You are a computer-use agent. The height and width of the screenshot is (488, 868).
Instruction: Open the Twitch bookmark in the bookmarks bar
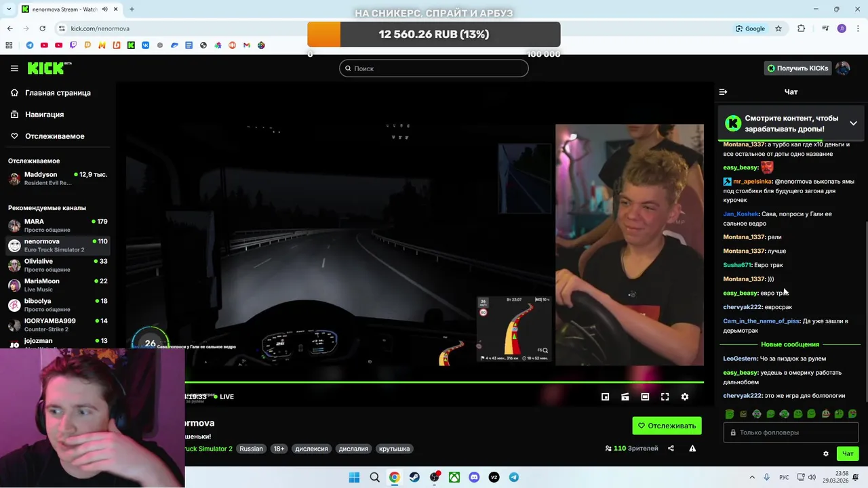[x=73, y=45]
